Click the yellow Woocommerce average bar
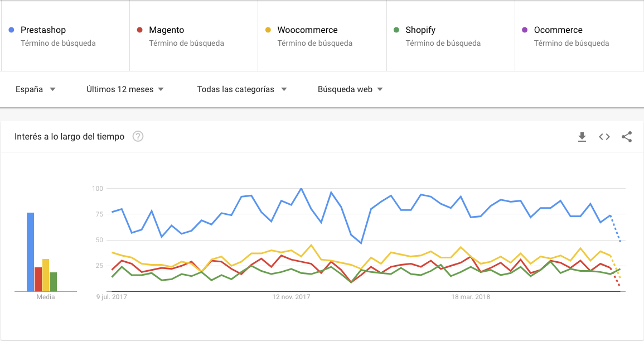This screenshot has width=644, height=341. 46,275
